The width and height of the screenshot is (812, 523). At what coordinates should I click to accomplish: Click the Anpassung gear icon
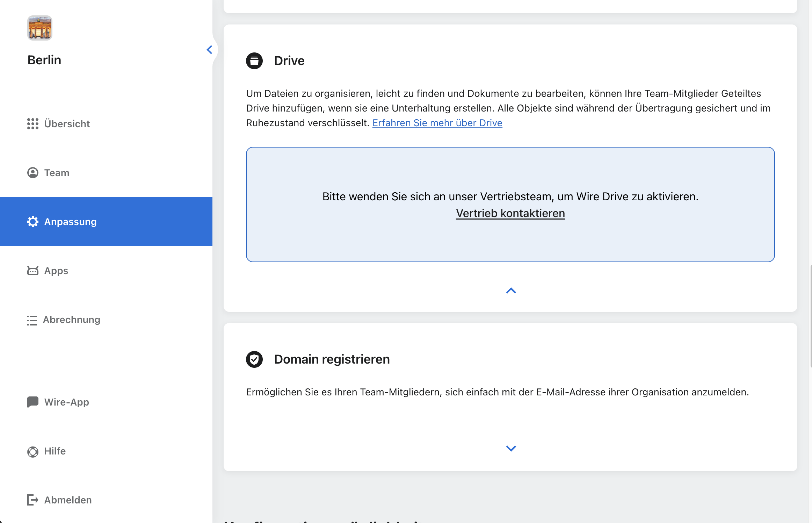coord(33,222)
